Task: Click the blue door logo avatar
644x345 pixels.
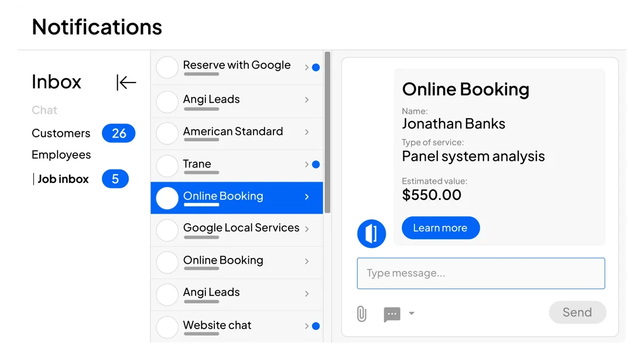Action: coord(372,234)
